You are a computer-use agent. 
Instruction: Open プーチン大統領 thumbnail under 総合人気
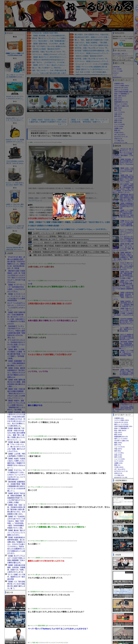click(15, 603)
